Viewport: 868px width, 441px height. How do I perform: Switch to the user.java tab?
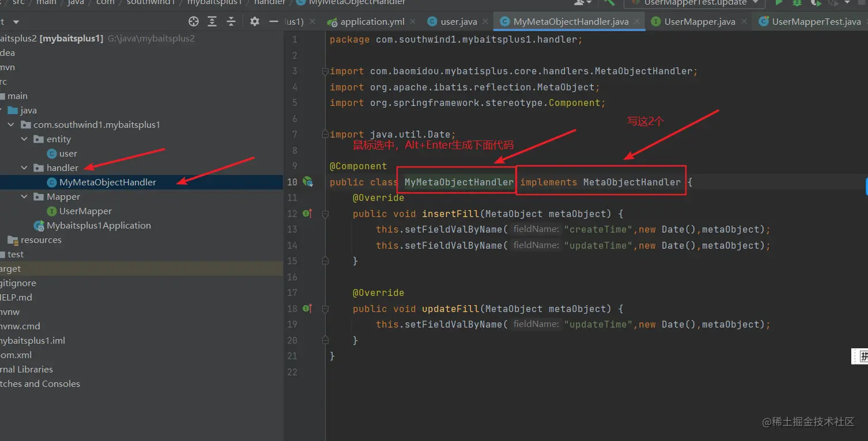[459, 22]
